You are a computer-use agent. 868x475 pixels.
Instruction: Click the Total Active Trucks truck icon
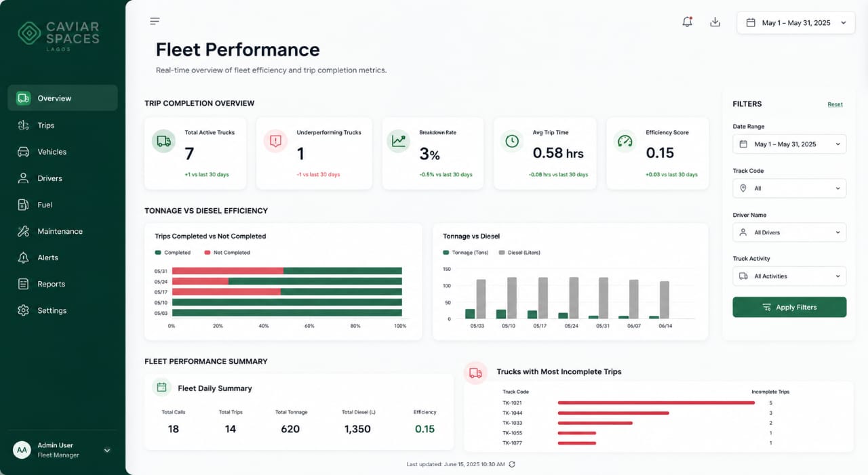163,141
